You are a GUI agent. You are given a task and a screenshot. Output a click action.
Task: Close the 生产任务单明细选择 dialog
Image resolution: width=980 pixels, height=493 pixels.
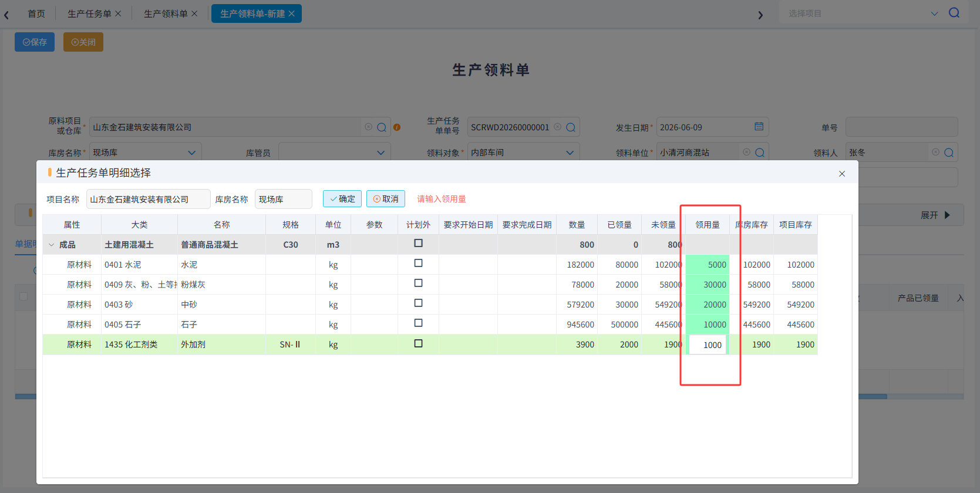pos(842,174)
